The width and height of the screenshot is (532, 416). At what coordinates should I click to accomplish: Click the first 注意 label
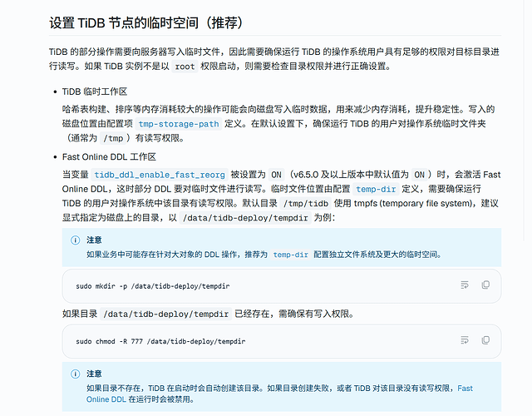tap(94, 240)
